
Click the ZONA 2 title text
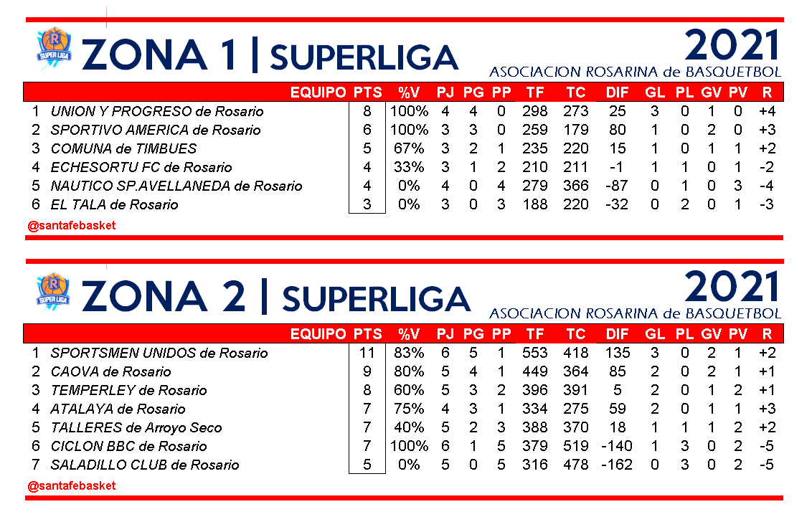[x=164, y=297]
